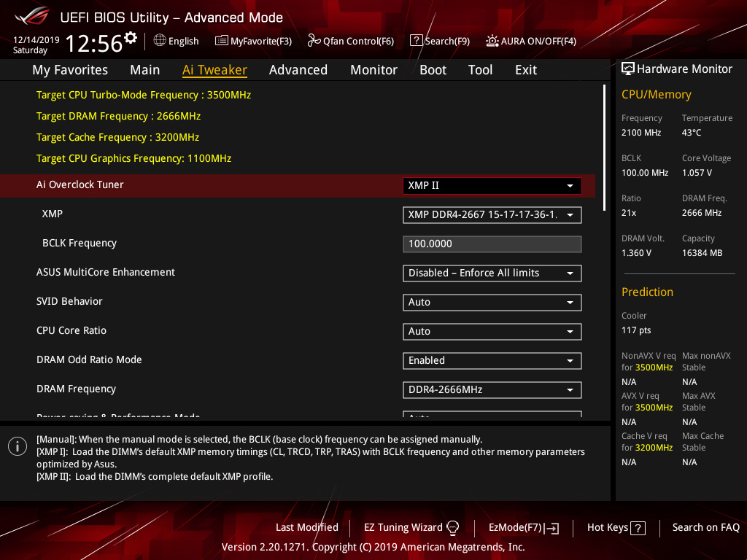Click the Prediction heading

(647, 292)
